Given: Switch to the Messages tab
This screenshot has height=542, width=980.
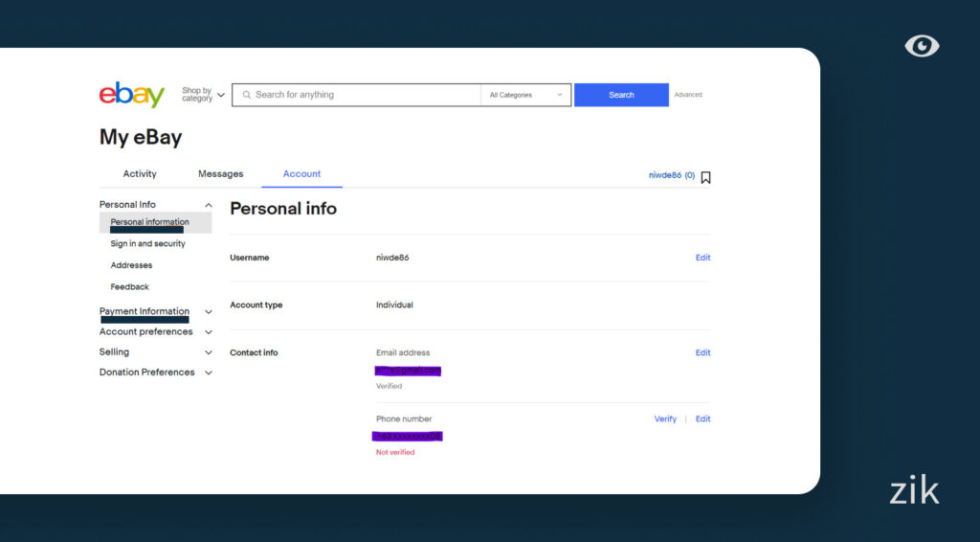Looking at the screenshot, I should tap(220, 174).
